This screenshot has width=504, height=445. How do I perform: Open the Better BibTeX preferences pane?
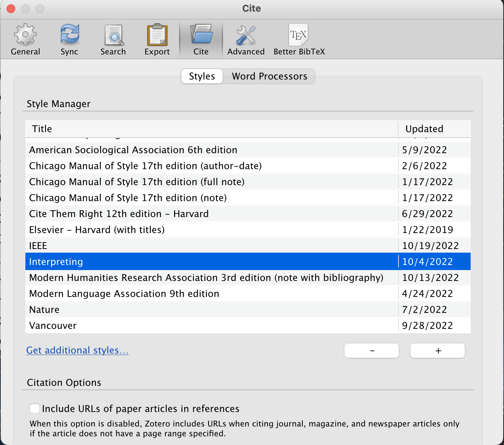299,40
